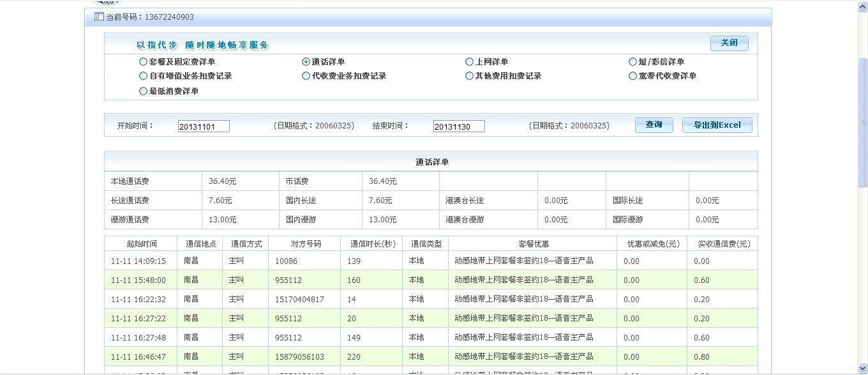Select the row with number 15170404817
Image resolution: width=868 pixels, height=375 pixels.
[299, 299]
